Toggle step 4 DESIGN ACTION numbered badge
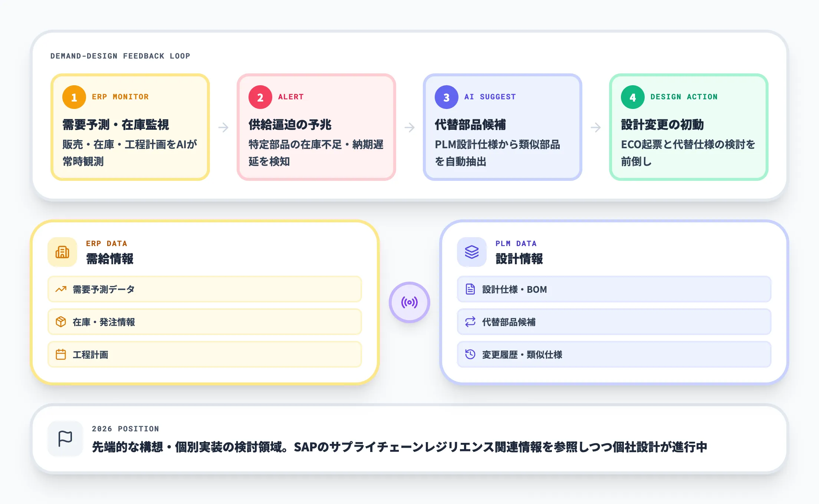This screenshot has height=504, width=819. 632,97
